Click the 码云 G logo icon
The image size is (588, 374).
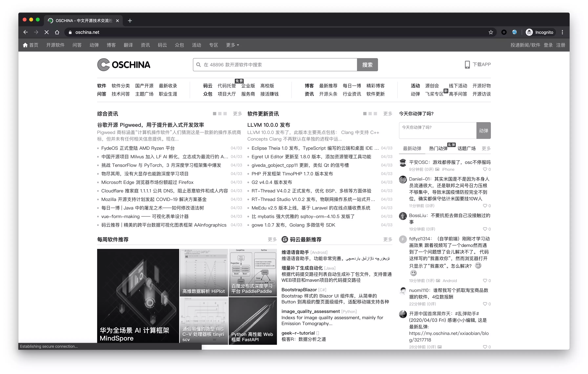point(285,239)
